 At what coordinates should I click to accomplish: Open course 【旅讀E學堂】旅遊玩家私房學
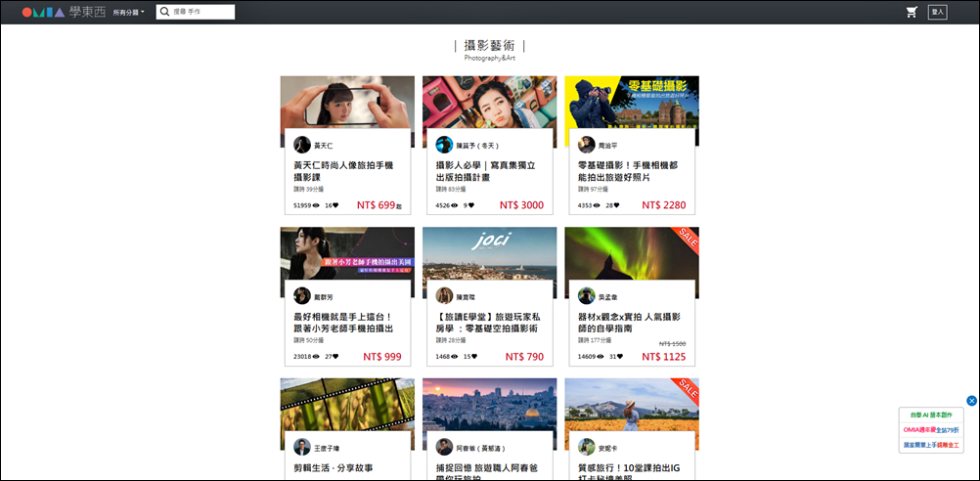click(486, 323)
